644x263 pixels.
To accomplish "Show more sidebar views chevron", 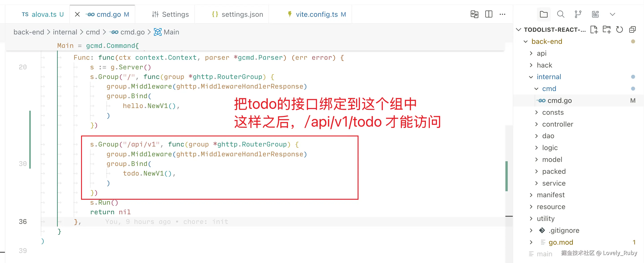I will [x=612, y=14].
